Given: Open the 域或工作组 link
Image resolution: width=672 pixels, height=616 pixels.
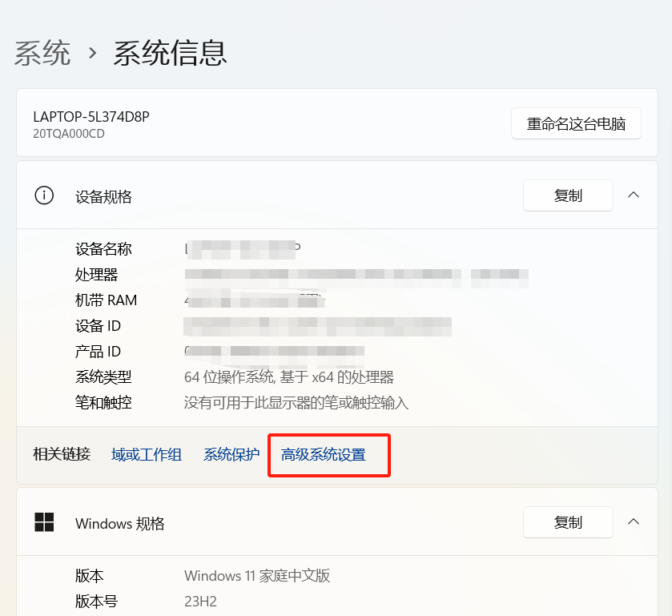Looking at the screenshot, I should [147, 455].
